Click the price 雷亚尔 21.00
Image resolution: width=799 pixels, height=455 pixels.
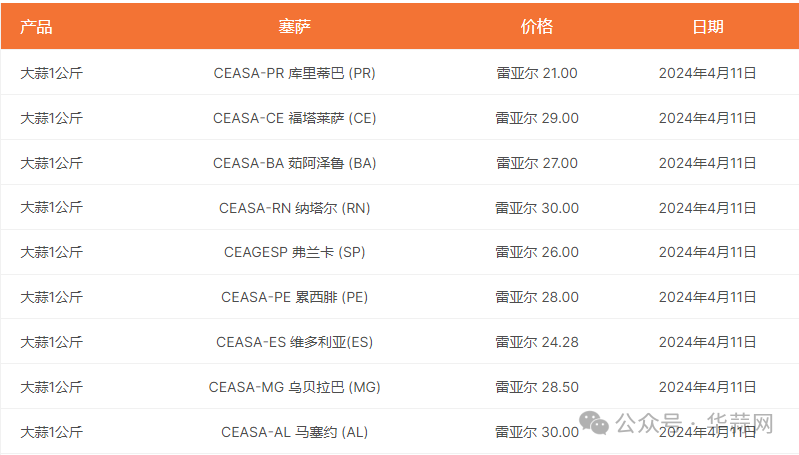click(537, 73)
